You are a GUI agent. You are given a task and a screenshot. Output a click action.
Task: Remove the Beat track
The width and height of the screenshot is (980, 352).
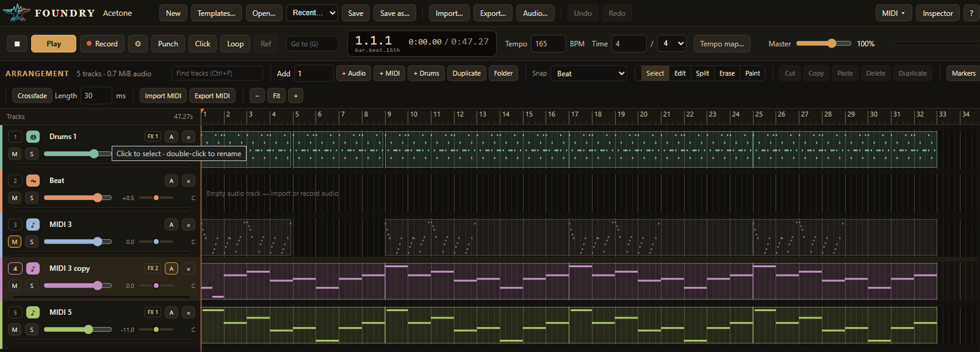point(189,181)
